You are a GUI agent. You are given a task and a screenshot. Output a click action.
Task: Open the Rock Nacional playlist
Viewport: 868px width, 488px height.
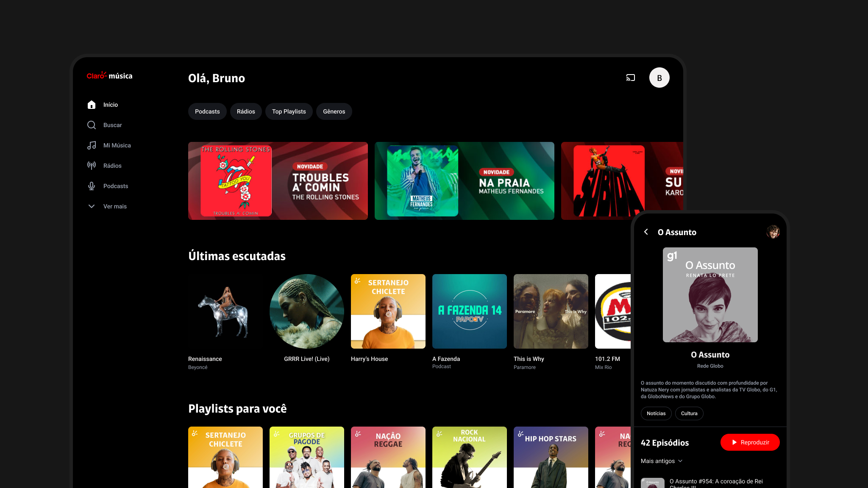tap(470, 457)
